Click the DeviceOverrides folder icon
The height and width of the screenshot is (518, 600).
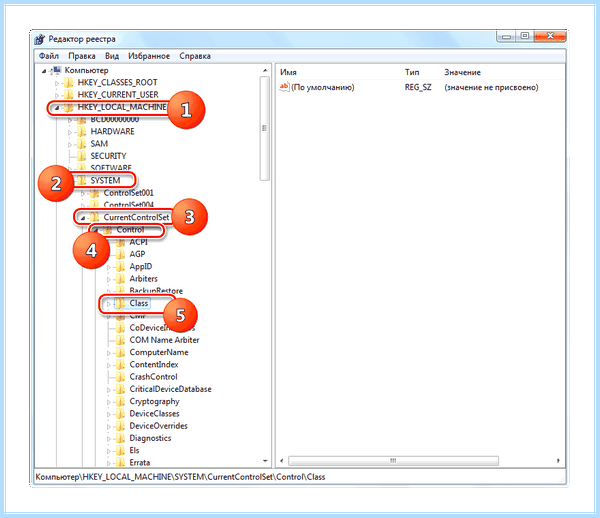click(x=121, y=426)
